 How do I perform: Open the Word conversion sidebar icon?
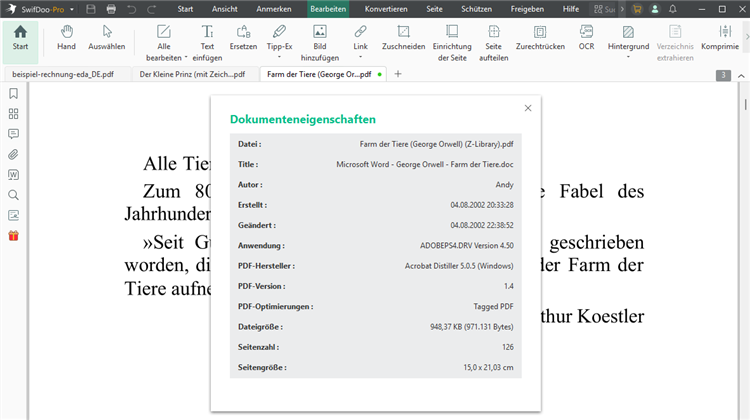pos(13,175)
